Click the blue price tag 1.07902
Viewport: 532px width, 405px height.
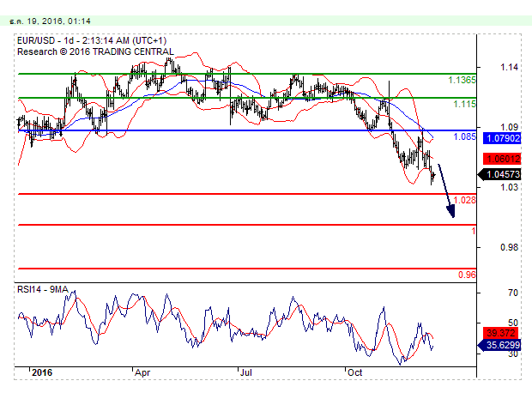502,138
